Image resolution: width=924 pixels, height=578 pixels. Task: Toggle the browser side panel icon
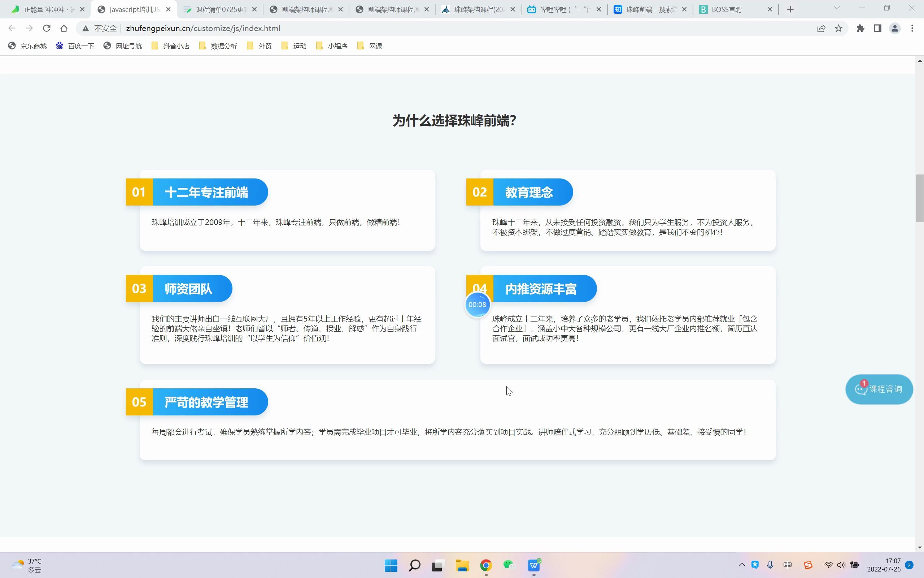pos(877,28)
